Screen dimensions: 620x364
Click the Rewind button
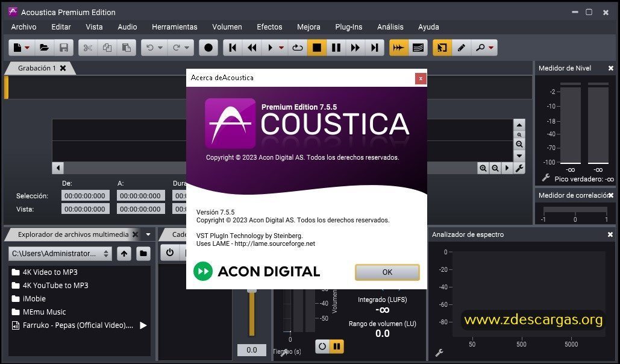252,48
